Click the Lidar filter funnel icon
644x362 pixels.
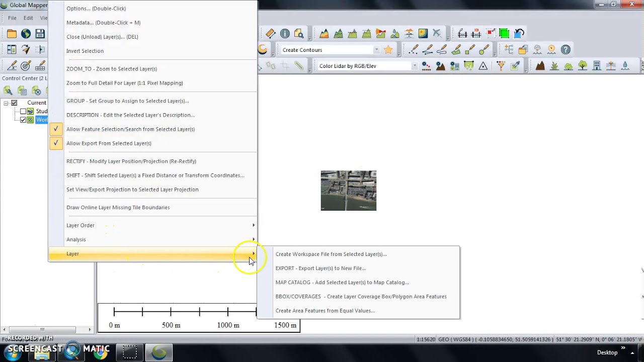click(501, 66)
